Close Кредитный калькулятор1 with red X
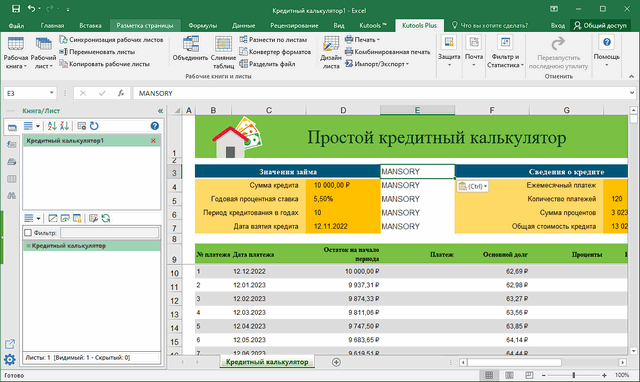Viewport: 640px width, 382px height. coord(153,141)
